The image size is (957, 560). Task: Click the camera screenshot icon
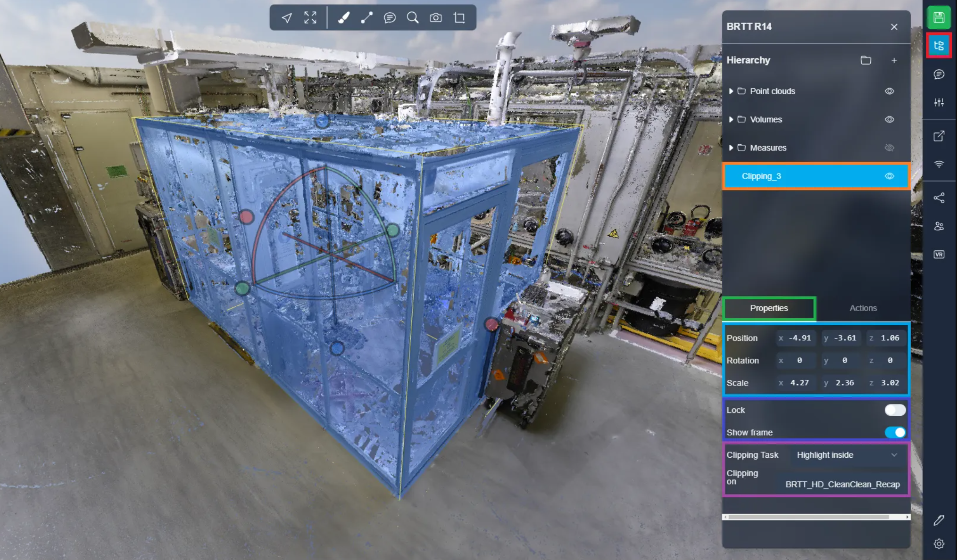[436, 18]
